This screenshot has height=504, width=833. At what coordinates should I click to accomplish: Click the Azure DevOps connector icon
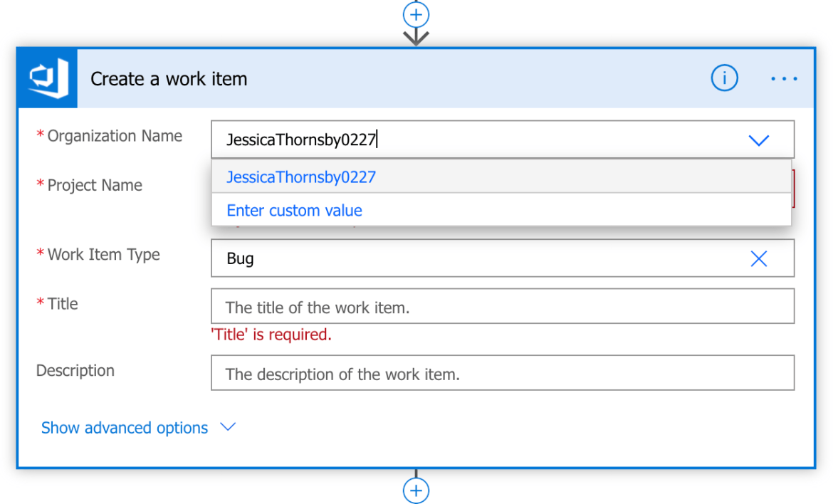tap(48, 78)
